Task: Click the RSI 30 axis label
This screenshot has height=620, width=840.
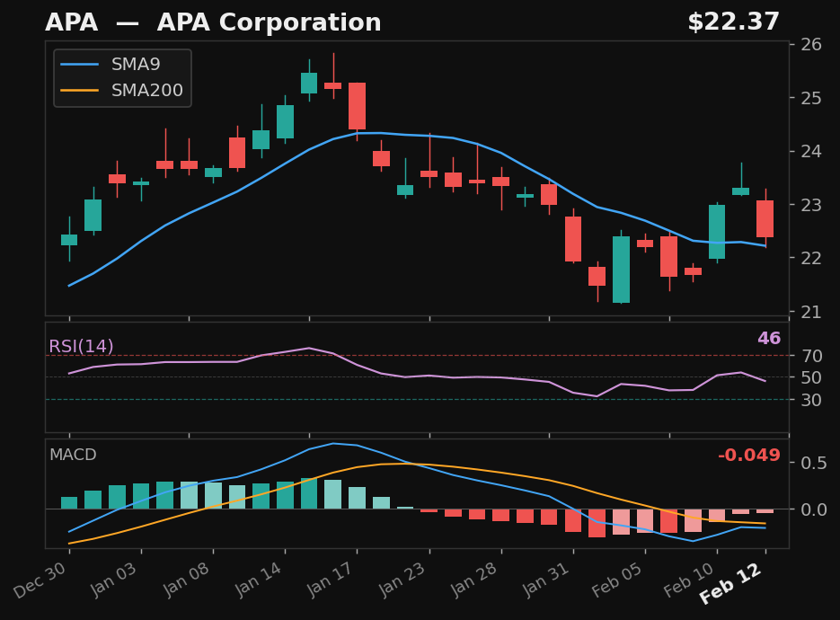Action: (x=811, y=400)
